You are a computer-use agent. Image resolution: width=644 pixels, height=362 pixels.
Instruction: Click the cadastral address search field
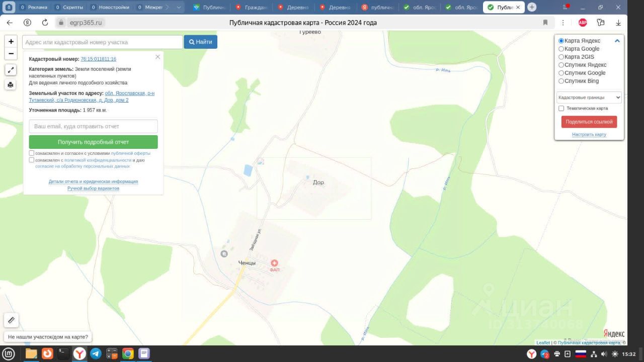point(103,42)
